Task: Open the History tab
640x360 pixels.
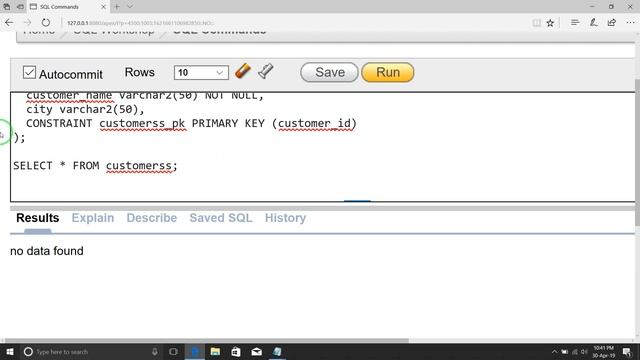Action: point(285,218)
